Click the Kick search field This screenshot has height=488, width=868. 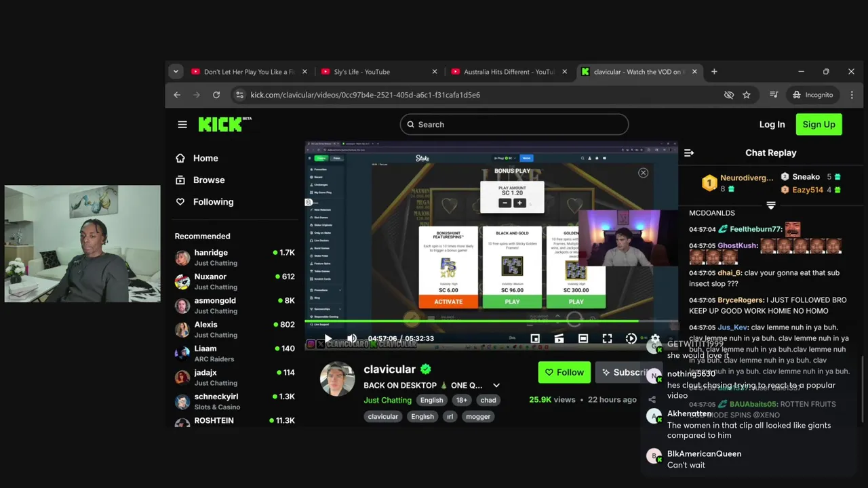514,125
